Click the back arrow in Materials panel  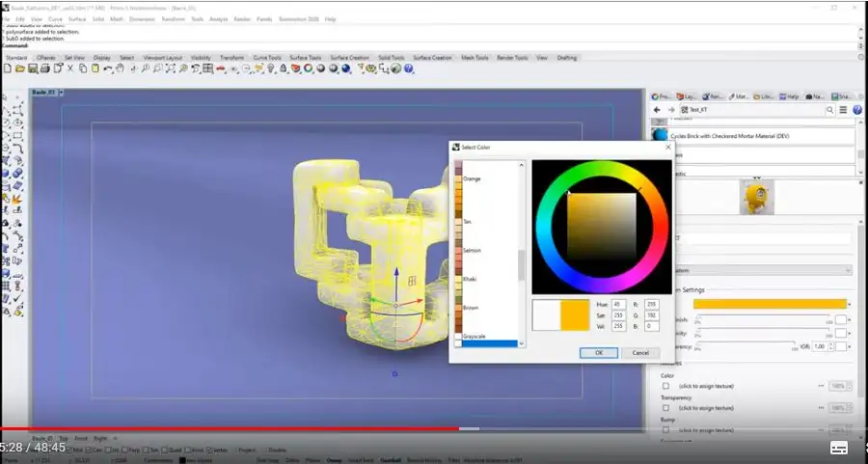pyautogui.click(x=657, y=110)
